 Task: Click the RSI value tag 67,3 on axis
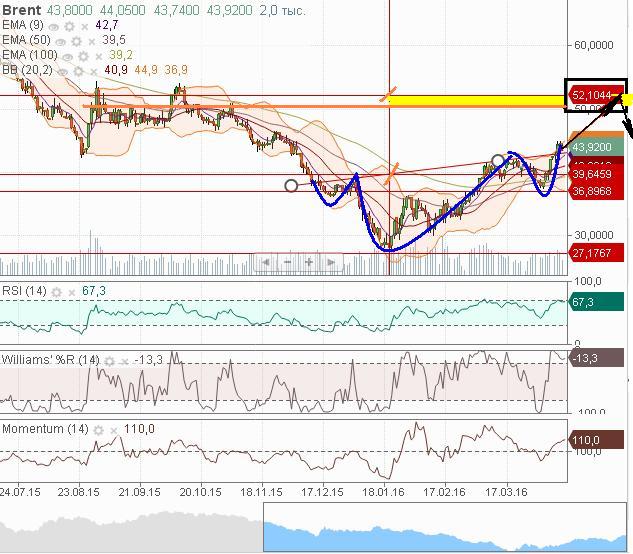[596, 302]
